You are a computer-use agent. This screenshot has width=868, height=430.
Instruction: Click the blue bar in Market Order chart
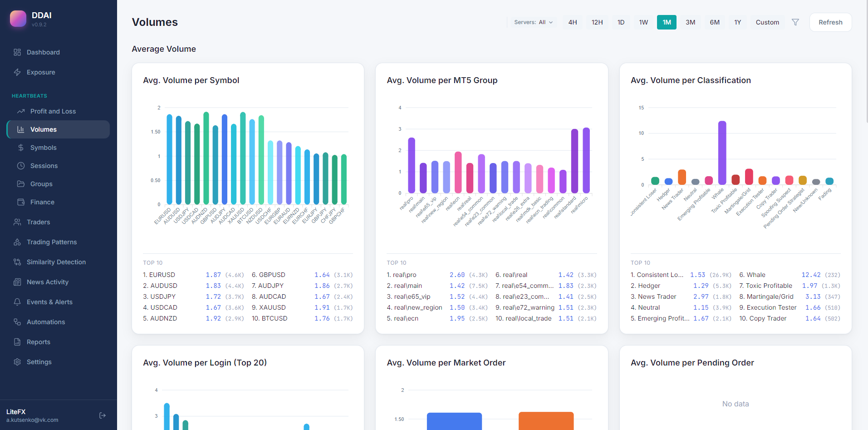point(454,421)
